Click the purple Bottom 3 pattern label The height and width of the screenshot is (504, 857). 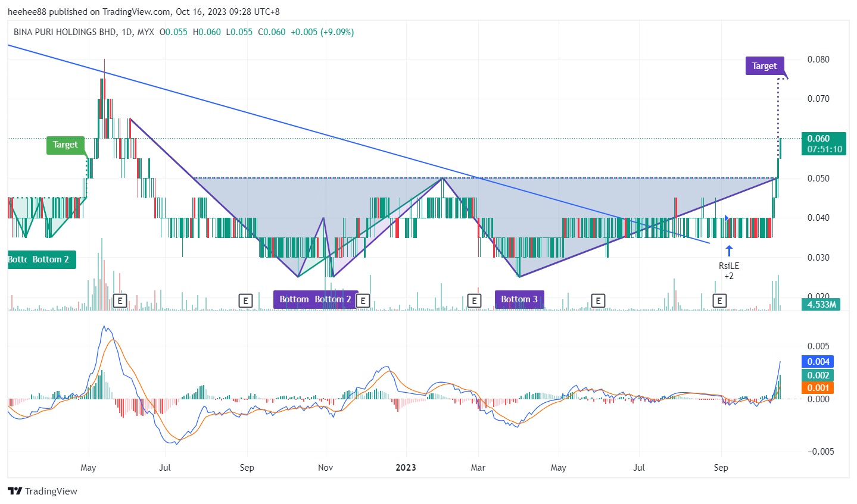point(519,299)
